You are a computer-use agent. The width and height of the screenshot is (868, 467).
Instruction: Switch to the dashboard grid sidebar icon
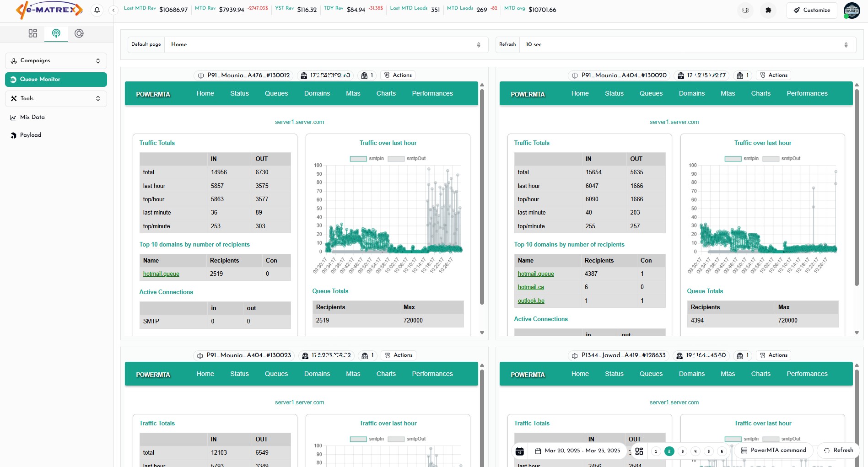pyautogui.click(x=33, y=33)
